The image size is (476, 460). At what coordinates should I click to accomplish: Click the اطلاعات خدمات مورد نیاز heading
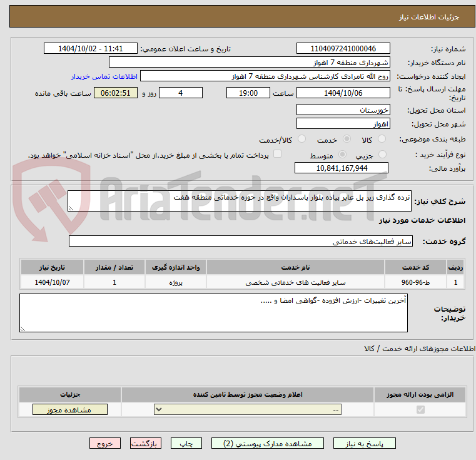422,220
